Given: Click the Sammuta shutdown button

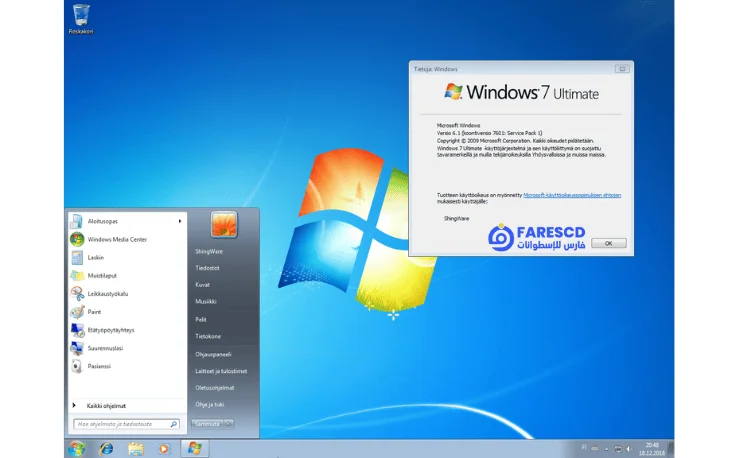Looking at the screenshot, I should pyautogui.click(x=207, y=424).
